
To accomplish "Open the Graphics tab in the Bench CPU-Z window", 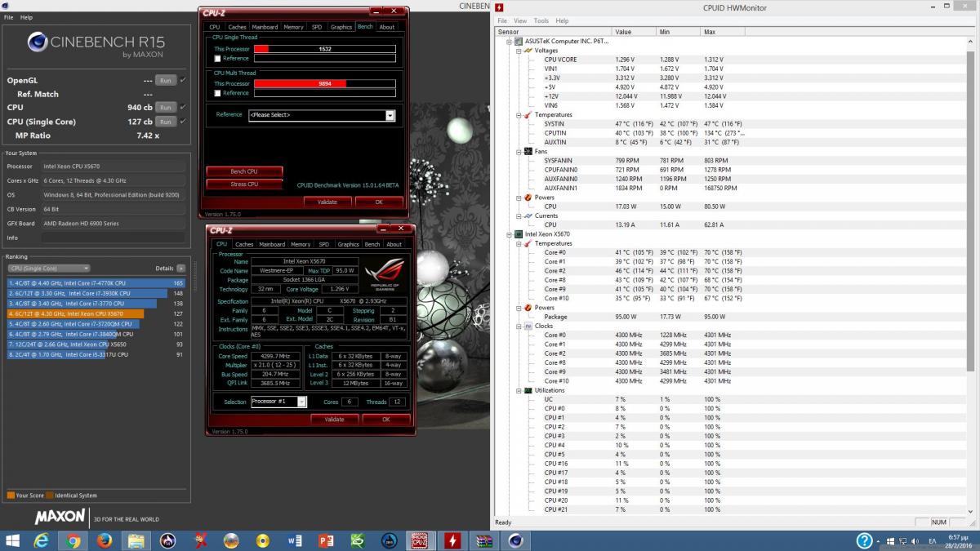I will (342, 27).
